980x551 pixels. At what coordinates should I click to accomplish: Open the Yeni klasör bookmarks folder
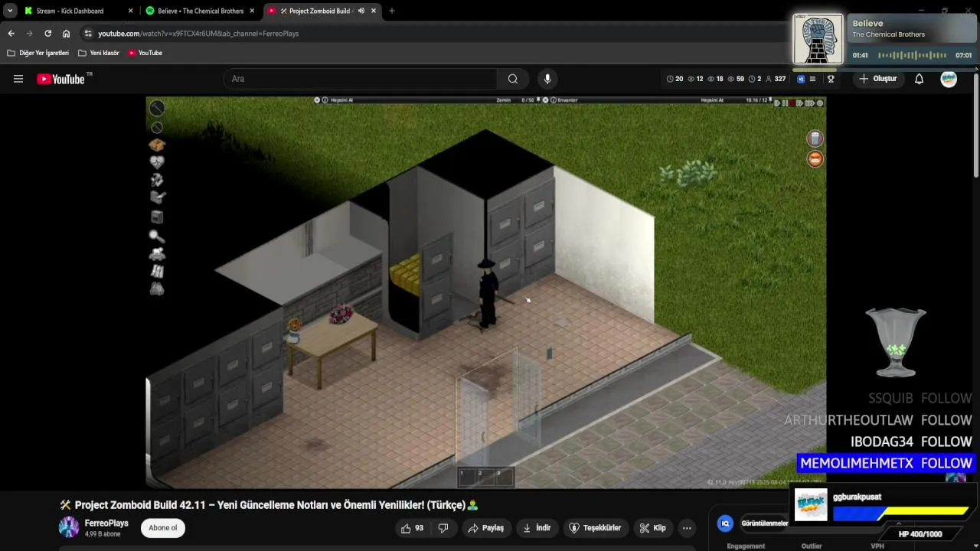pos(98,53)
